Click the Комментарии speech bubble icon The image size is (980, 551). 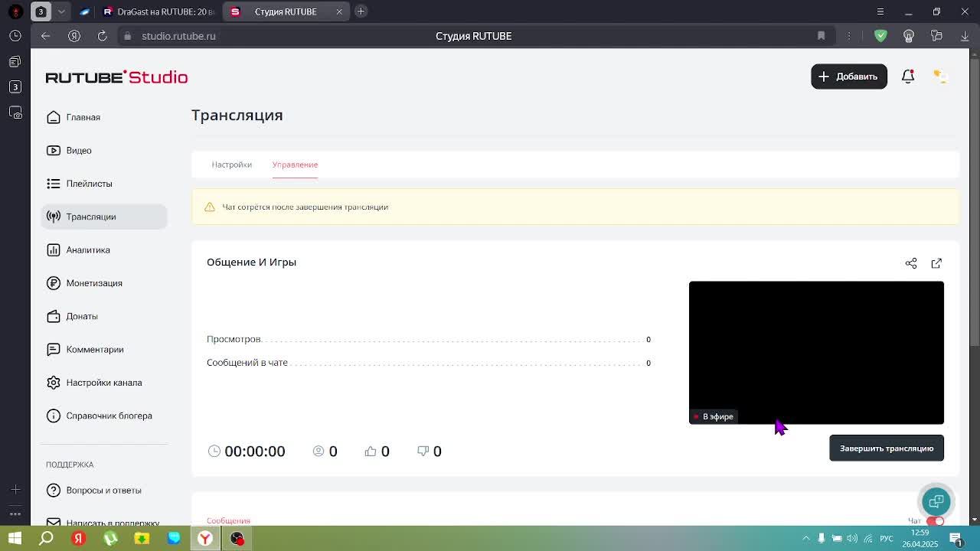click(54, 349)
